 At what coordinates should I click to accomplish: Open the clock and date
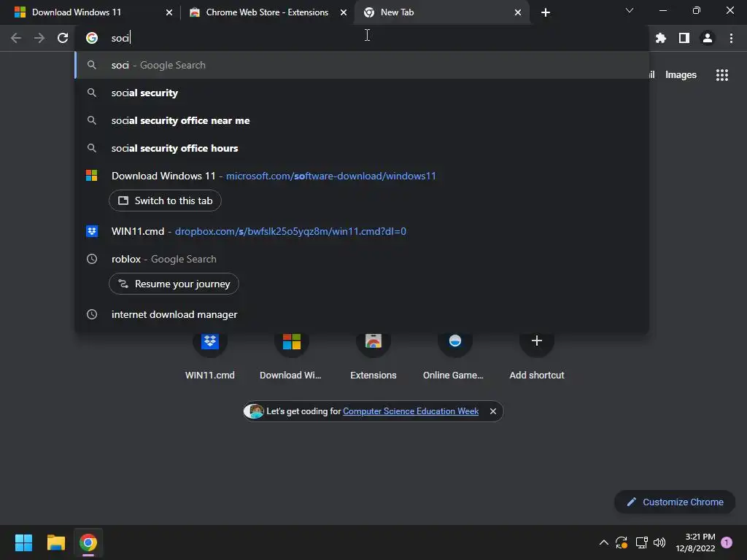click(695, 542)
